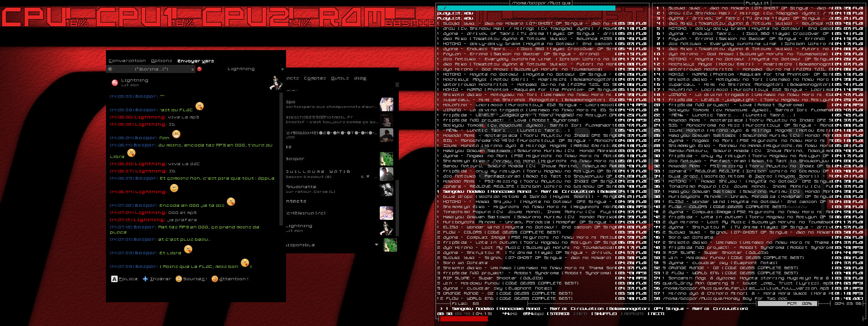868x326 pixels.
Task: Toggle the [NET] option in music player
Action: pyautogui.click(x=580, y=314)
